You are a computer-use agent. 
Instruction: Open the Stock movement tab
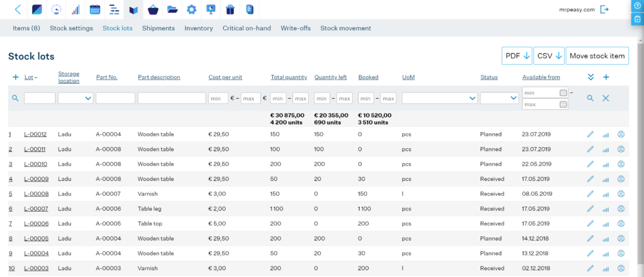pos(346,28)
